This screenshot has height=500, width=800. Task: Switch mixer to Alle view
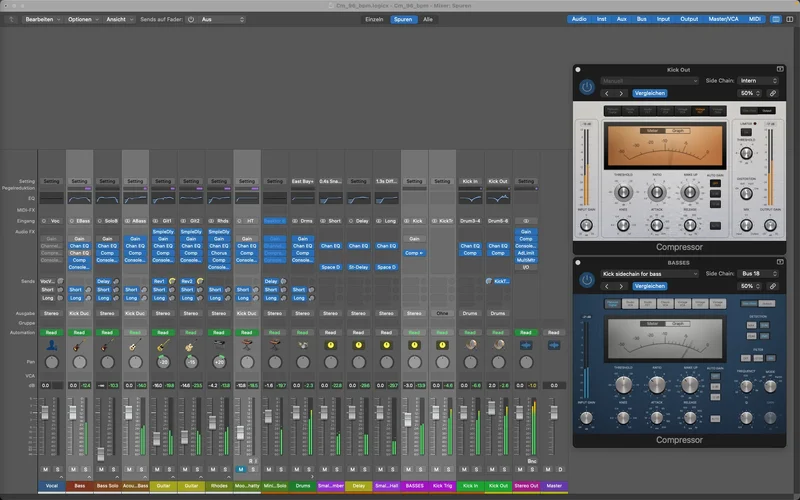(x=428, y=19)
